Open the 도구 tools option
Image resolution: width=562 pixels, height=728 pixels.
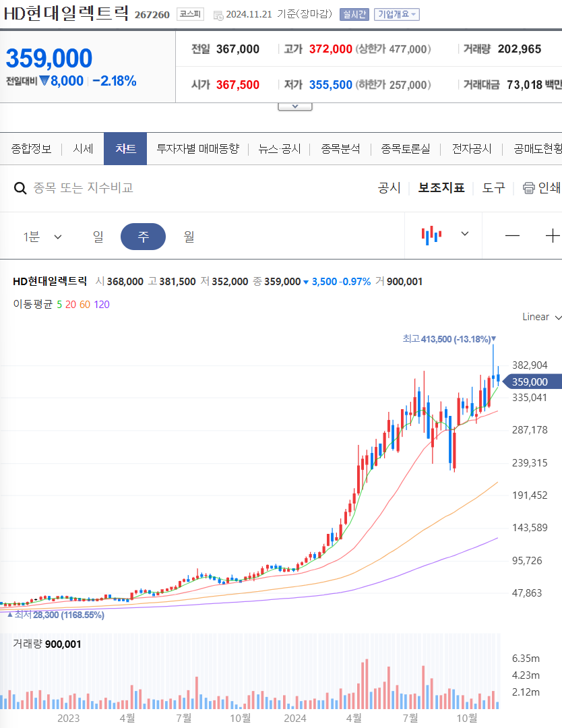point(493,187)
